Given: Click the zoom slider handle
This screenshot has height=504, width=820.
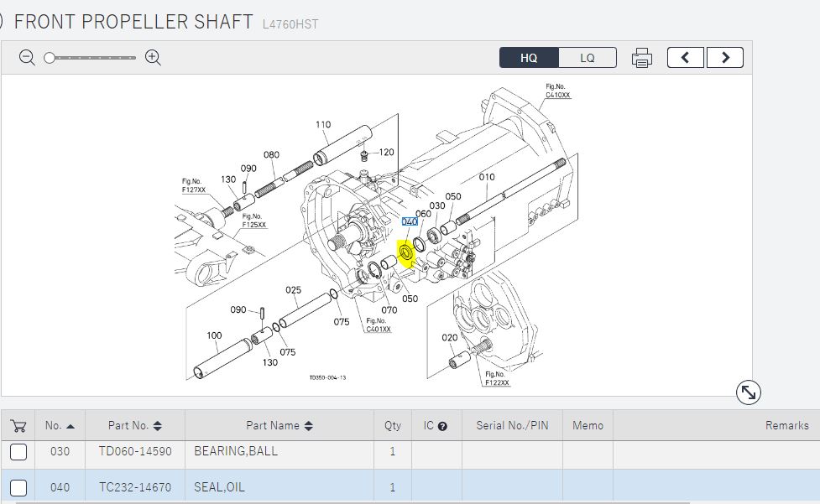Looking at the screenshot, I should (x=50, y=58).
